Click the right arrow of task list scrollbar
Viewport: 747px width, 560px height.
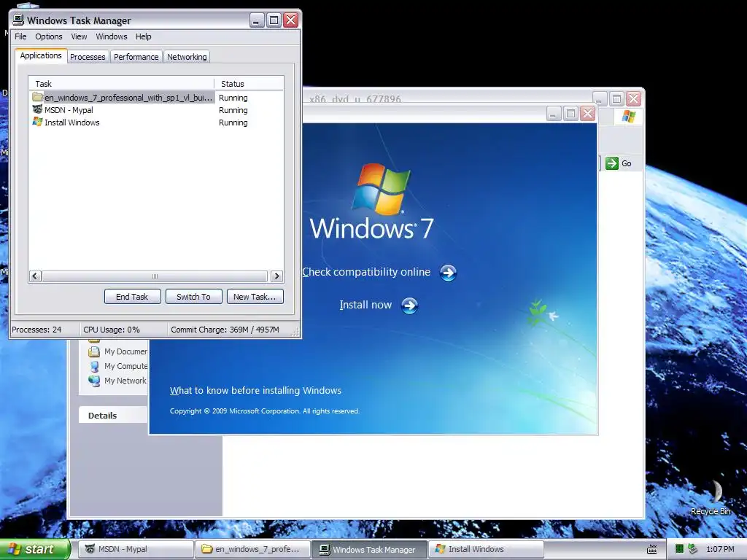(276, 276)
